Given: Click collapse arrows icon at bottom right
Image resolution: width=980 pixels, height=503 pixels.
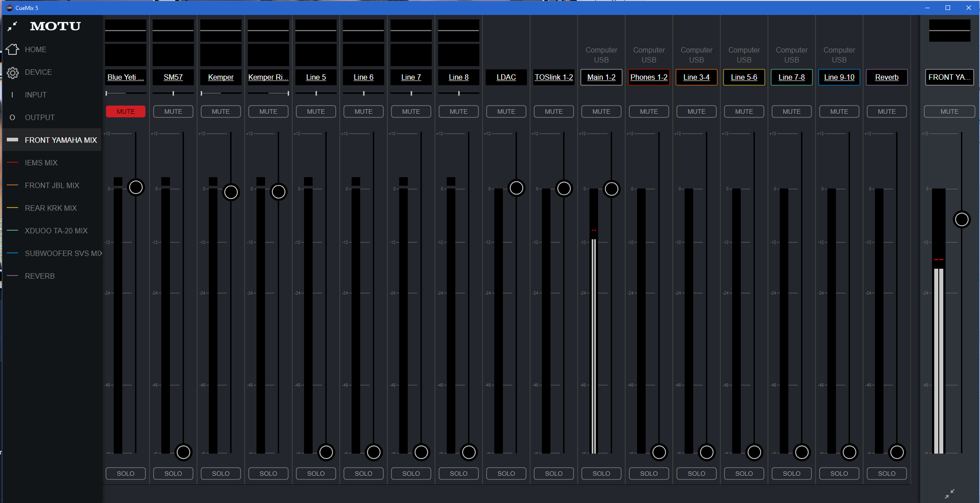Looking at the screenshot, I should coord(949,493).
